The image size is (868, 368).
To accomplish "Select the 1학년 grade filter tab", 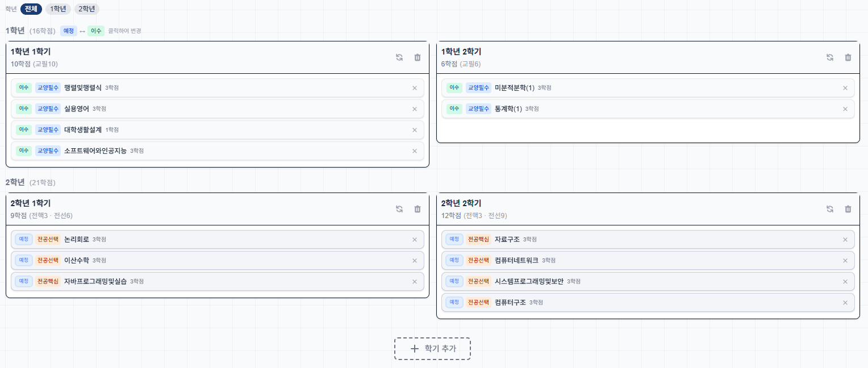I will 58,9.
